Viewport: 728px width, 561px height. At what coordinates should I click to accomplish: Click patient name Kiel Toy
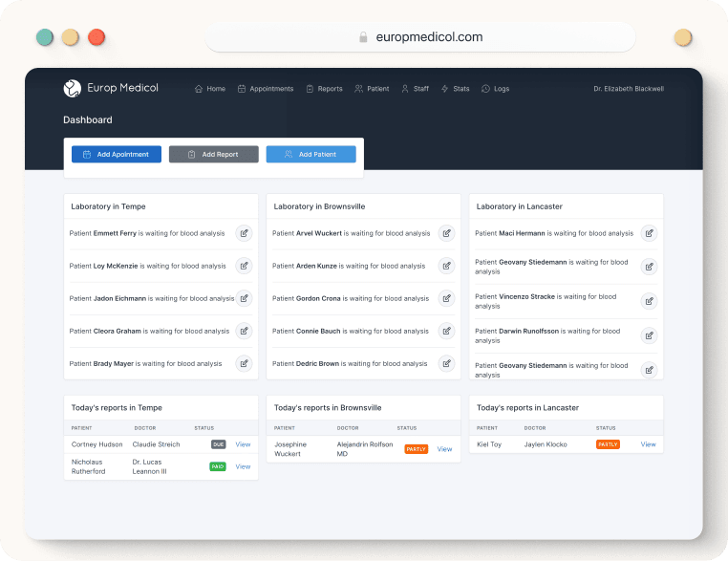(489, 444)
